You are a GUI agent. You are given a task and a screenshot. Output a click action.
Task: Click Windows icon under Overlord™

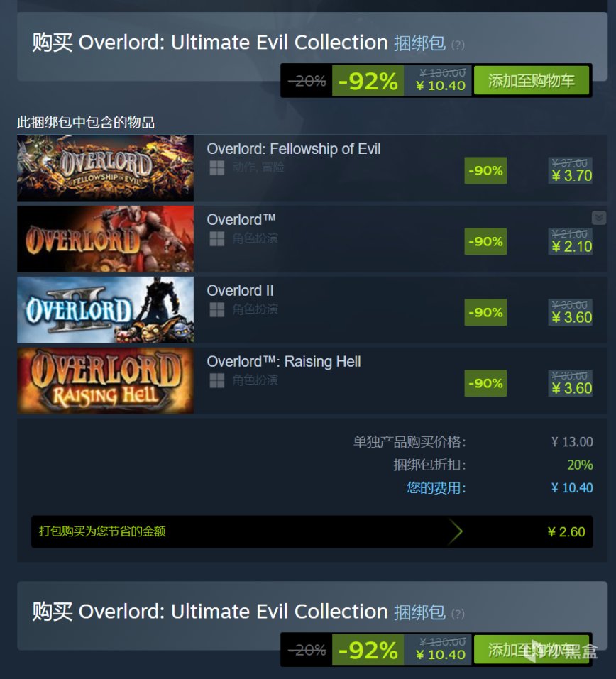217,238
